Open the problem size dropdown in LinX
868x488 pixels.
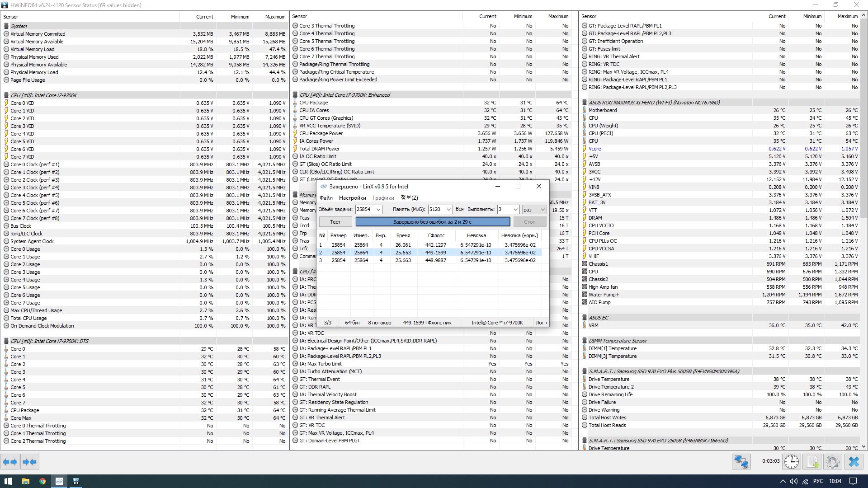pyautogui.click(x=378, y=210)
